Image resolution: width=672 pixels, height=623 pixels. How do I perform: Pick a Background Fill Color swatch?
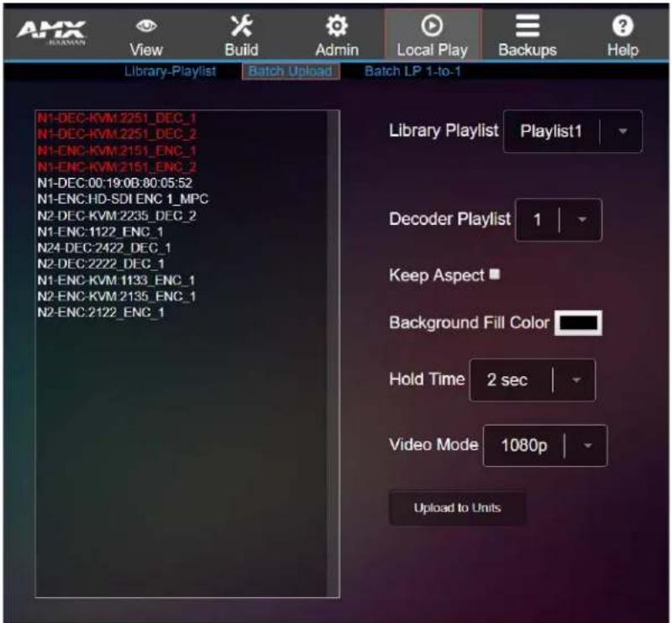point(578,322)
